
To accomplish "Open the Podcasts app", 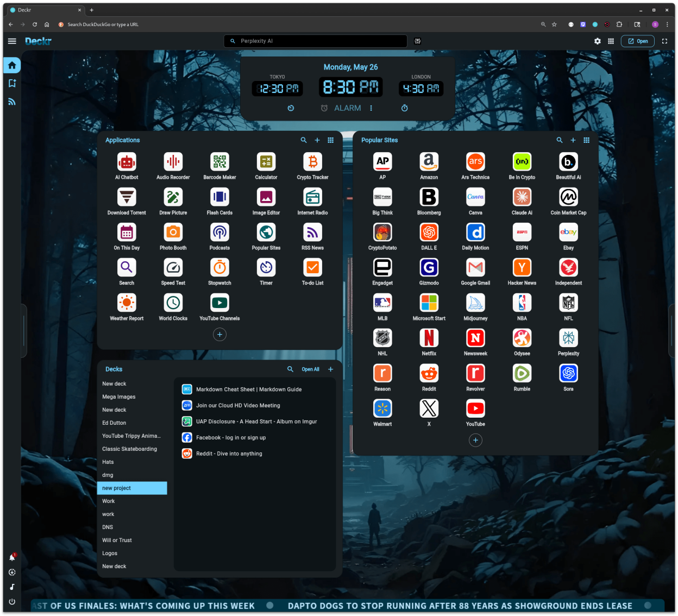I will [219, 232].
